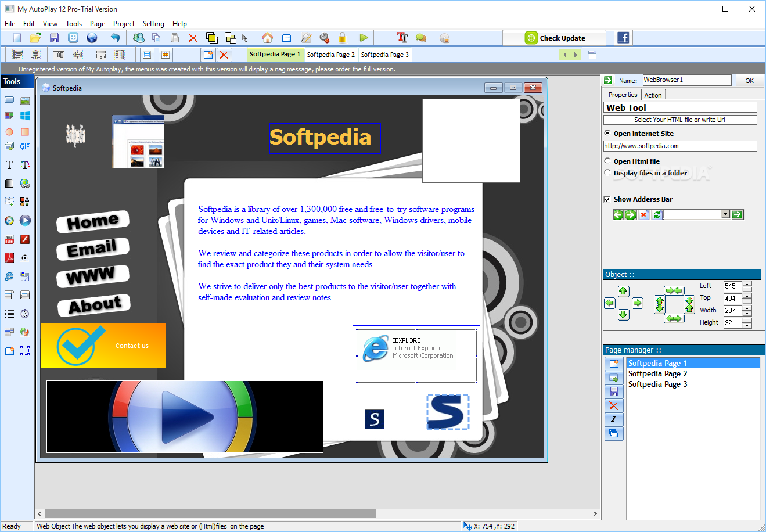Click the IEXPLORE object on canvas
Viewport: 766px width, 532px height.
pyautogui.click(x=416, y=355)
